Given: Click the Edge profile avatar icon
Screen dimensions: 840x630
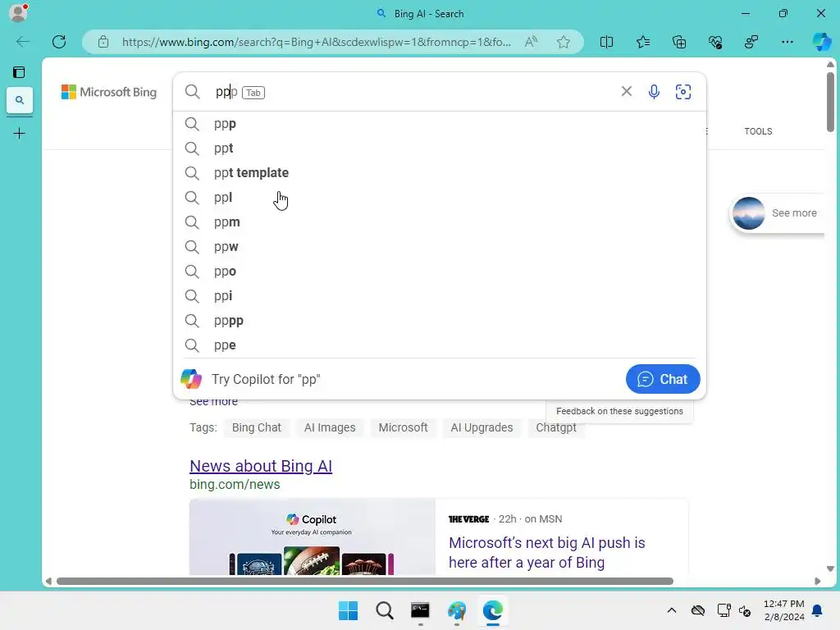Looking at the screenshot, I should coord(19,12).
